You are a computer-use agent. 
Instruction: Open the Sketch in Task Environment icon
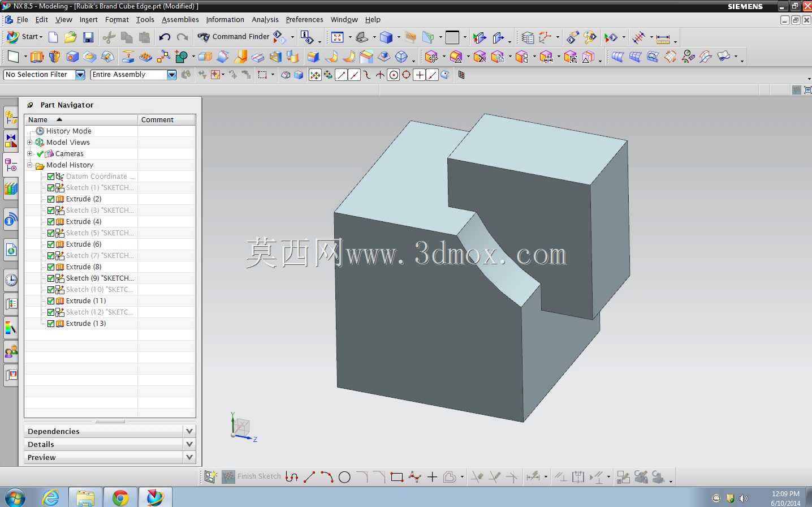click(x=210, y=477)
